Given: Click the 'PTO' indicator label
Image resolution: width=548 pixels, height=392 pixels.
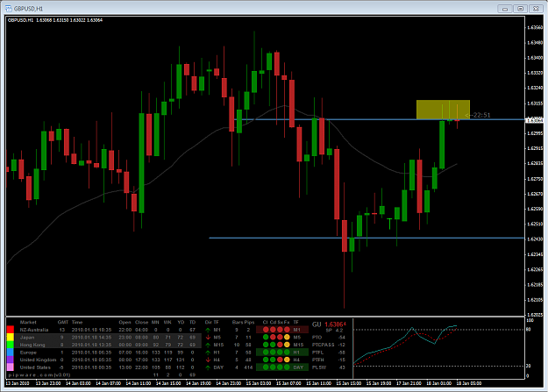Looking at the screenshot, I should coord(317,338).
